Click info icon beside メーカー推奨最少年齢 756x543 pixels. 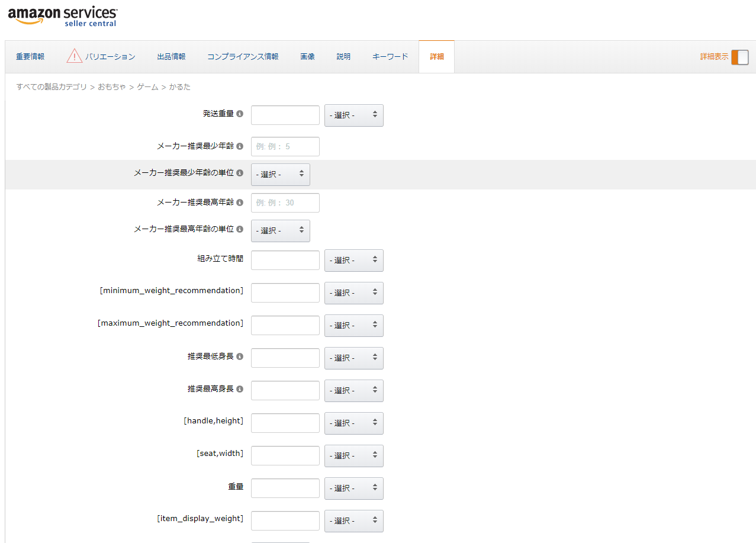pos(240,146)
